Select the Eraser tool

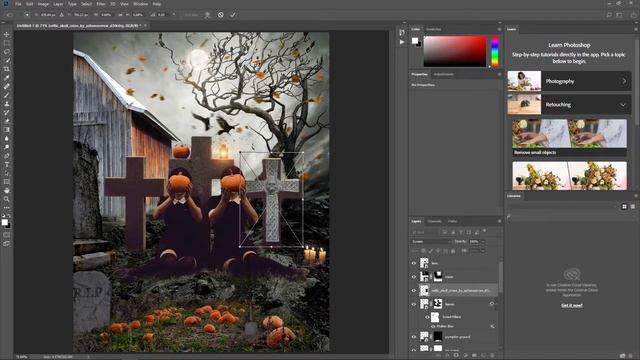[7, 121]
